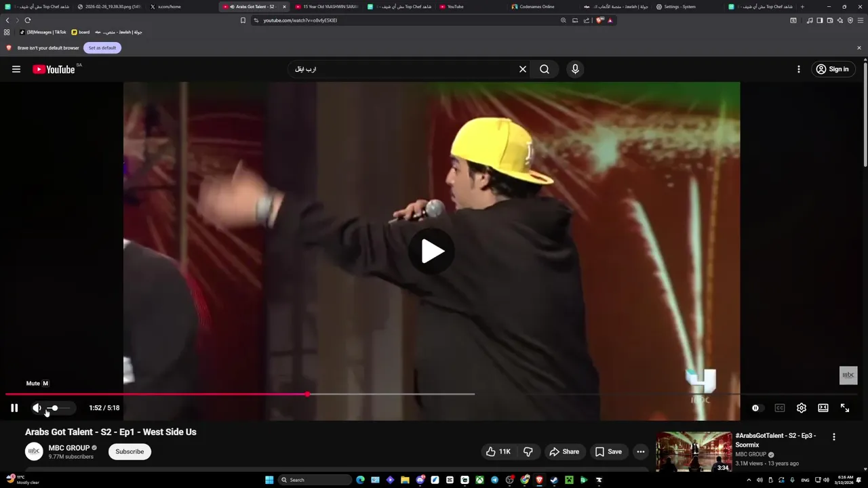Open the Windows Start menu

coord(269,480)
